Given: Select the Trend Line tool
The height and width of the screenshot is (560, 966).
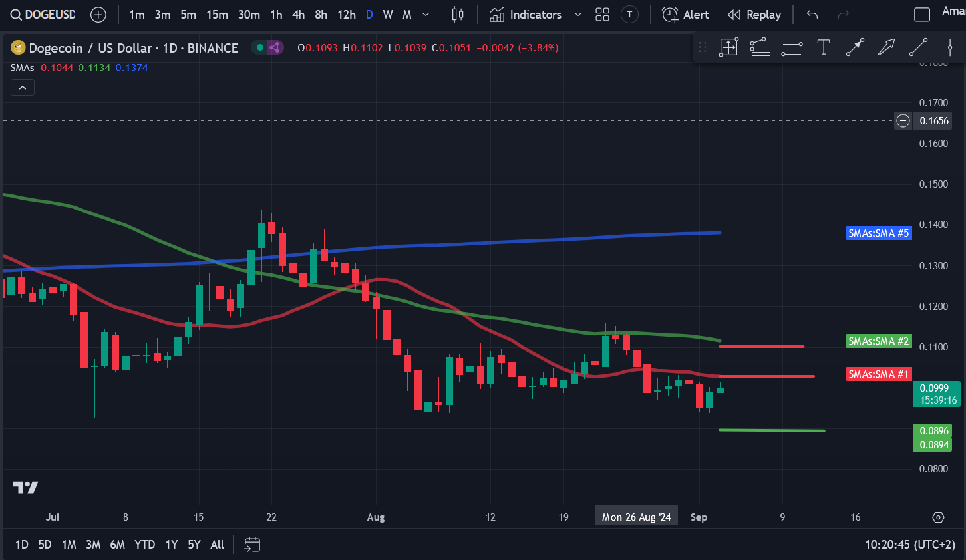Looking at the screenshot, I should click(918, 47).
